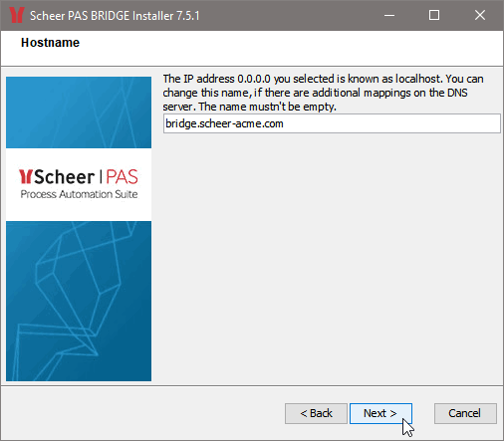Image resolution: width=504 pixels, height=441 pixels.
Task: Click the Scheer wordmark in side banner
Action: click(x=64, y=177)
